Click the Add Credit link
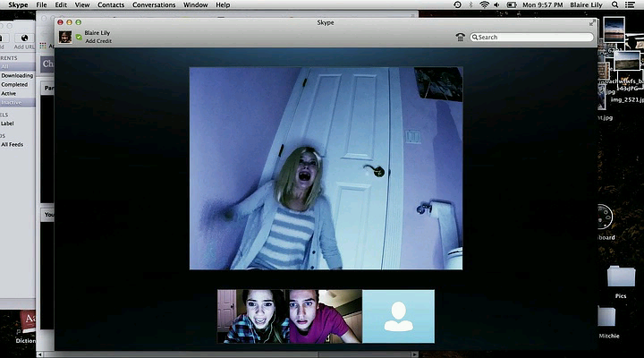This screenshot has width=644, height=358. [x=98, y=41]
